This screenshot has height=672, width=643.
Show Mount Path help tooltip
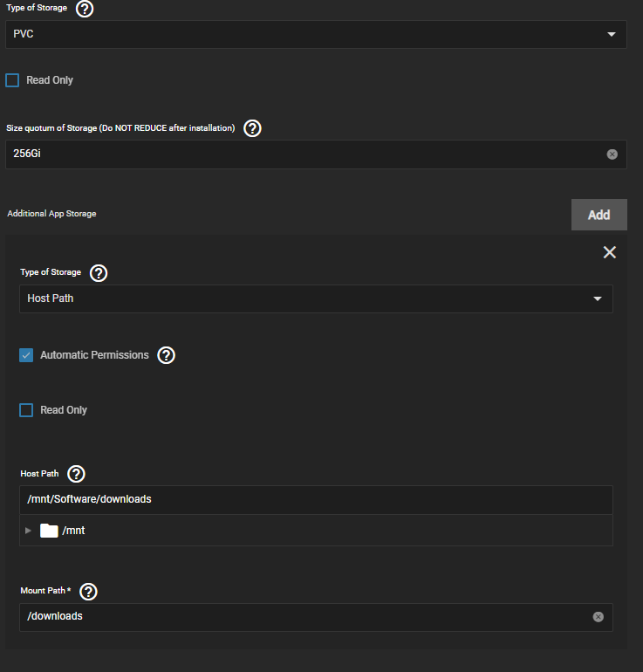click(x=89, y=592)
